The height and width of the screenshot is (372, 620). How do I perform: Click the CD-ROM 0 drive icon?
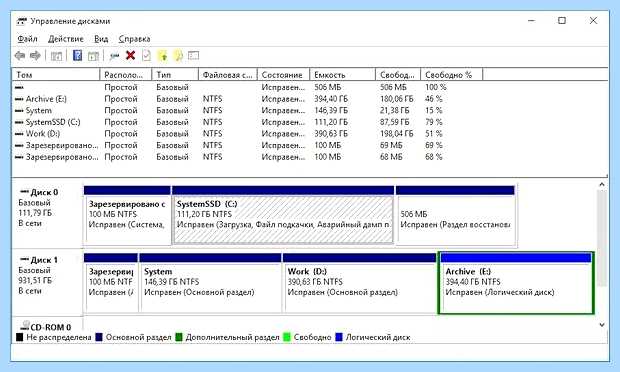coord(25,326)
